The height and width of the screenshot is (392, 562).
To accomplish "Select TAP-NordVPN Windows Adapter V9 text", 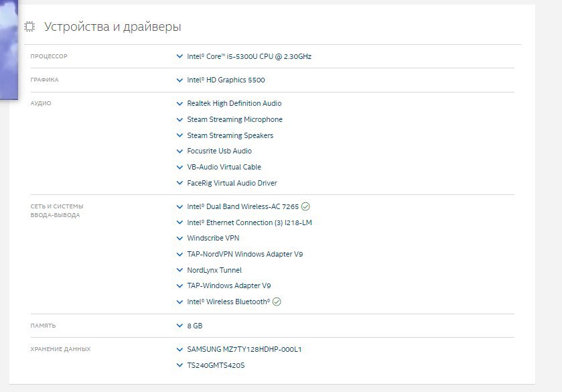I will [x=244, y=254].
